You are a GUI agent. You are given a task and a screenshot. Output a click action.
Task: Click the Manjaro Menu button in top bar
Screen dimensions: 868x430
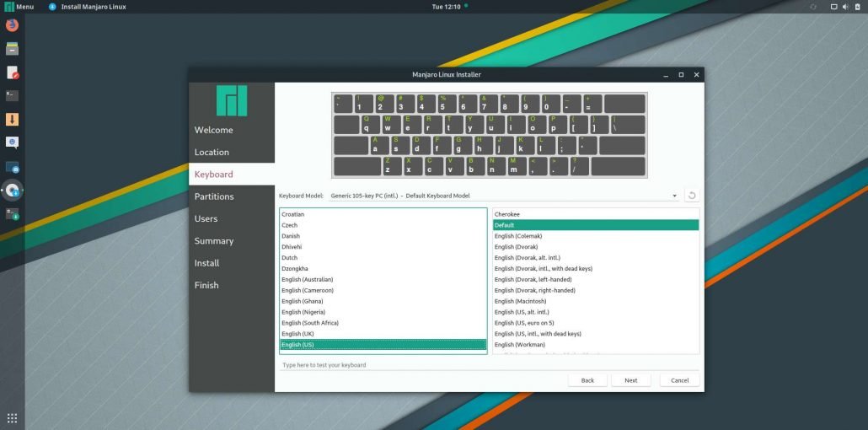(x=19, y=7)
